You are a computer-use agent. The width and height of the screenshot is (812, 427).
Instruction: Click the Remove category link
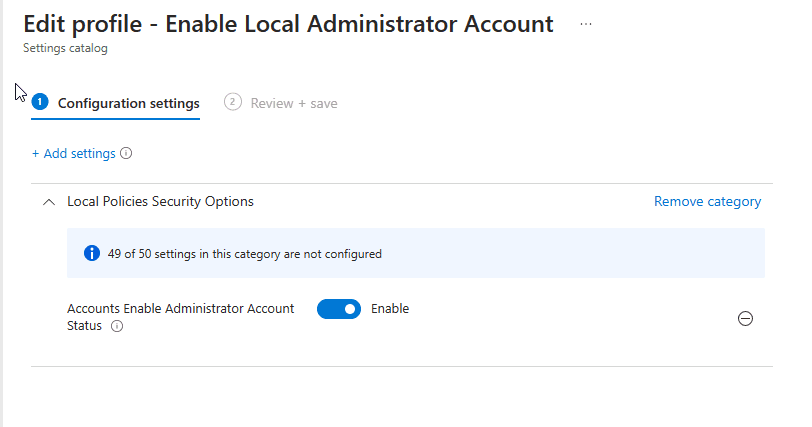[x=707, y=202]
